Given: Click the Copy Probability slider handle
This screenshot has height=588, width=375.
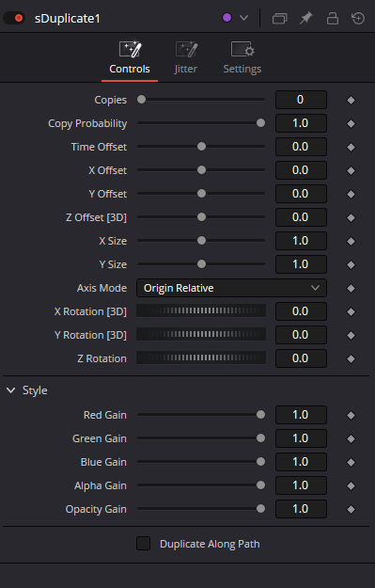Looking at the screenshot, I should click(x=260, y=123).
